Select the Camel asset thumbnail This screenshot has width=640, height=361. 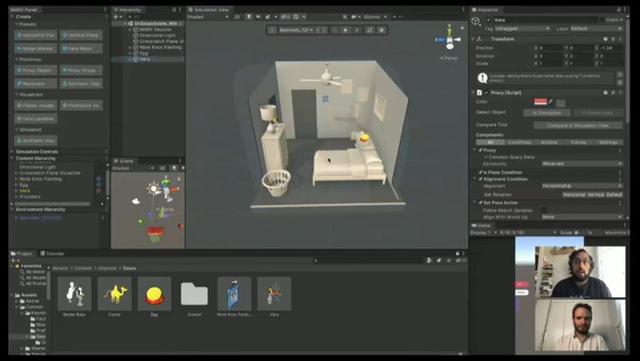[115, 294]
